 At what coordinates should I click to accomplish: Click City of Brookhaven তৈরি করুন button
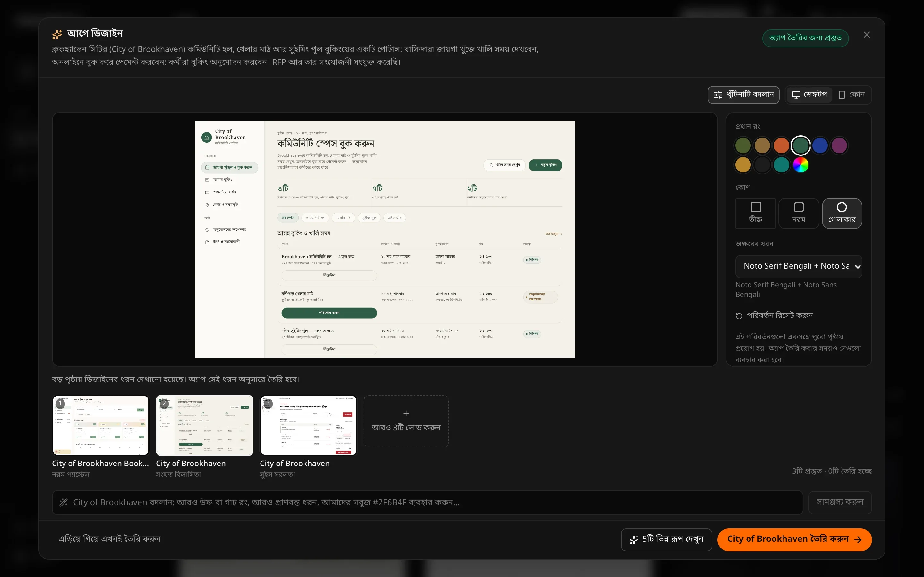point(794,539)
